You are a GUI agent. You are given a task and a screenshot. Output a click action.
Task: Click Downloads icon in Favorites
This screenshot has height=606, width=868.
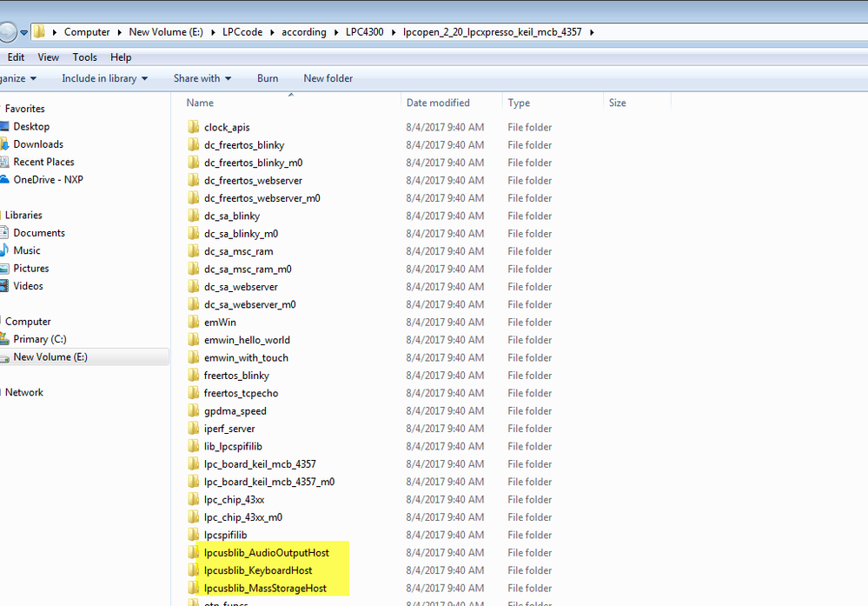pos(4,144)
